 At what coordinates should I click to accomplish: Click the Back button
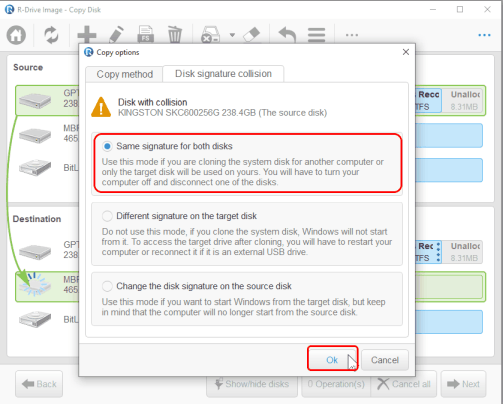click(x=39, y=384)
